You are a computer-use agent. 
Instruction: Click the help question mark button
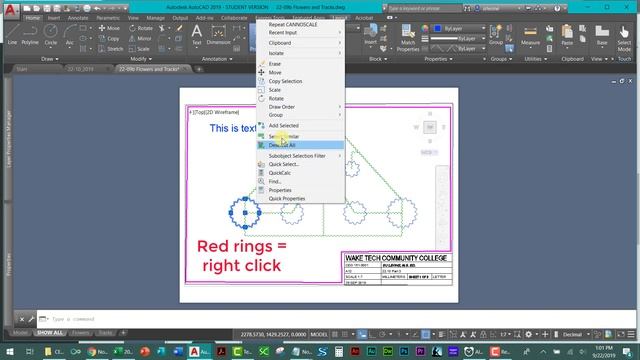(557, 8)
